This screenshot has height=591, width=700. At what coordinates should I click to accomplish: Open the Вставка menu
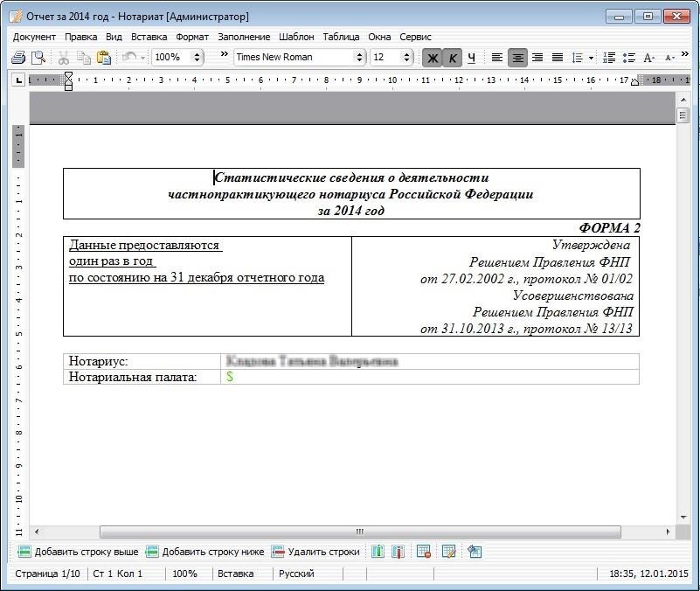[x=149, y=37]
